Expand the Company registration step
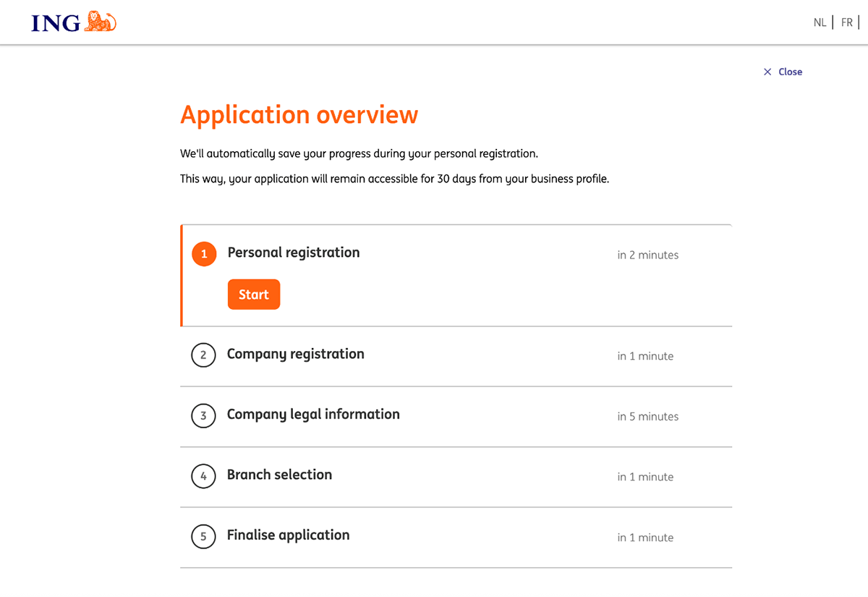The width and height of the screenshot is (868, 597). [x=295, y=354]
